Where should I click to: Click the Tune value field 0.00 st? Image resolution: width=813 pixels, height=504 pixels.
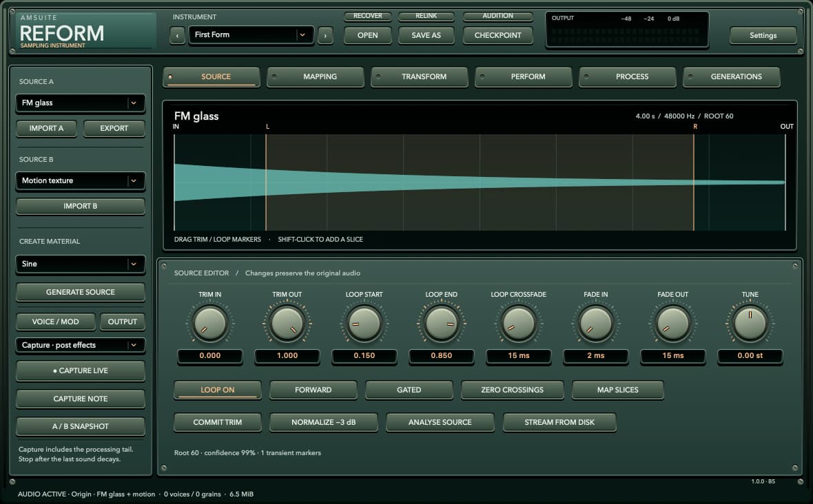coord(750,356)
